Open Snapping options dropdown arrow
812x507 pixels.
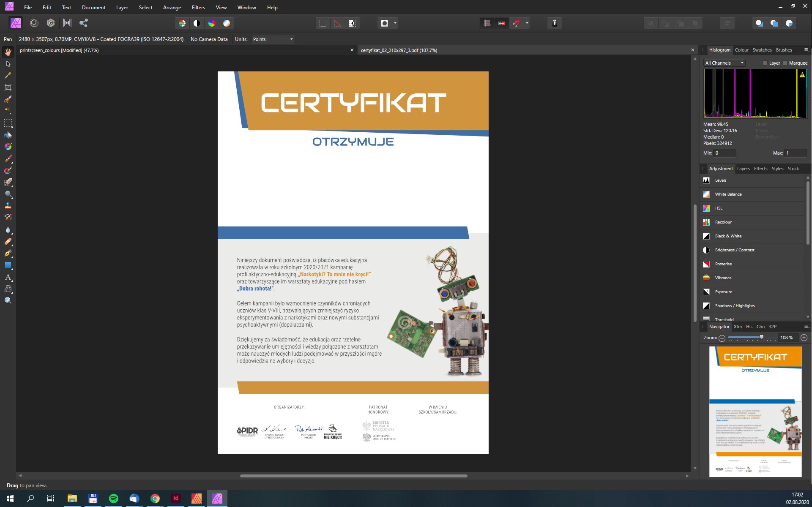click(527, 23)
